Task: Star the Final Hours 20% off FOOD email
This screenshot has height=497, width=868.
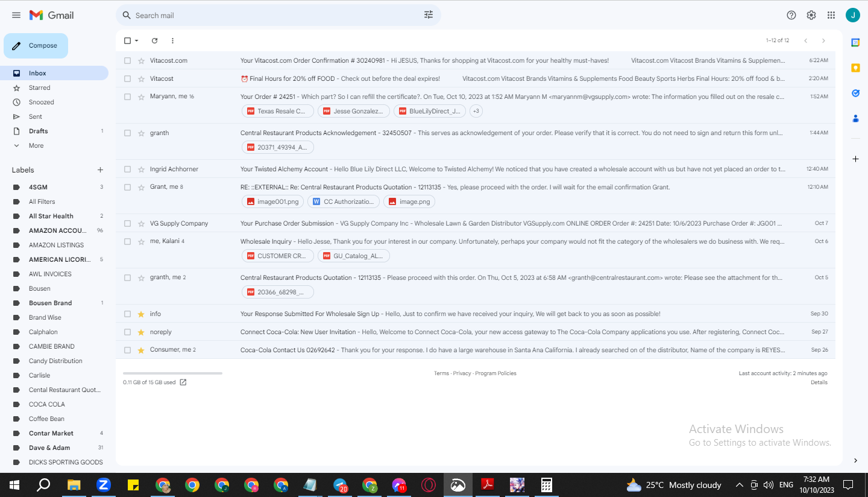Action: (x=141, y=78)
